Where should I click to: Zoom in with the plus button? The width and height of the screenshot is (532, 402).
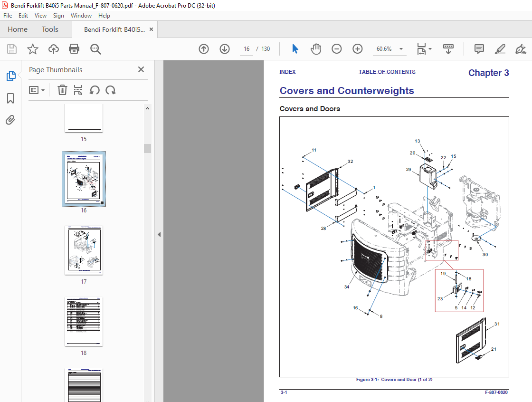pyautogui.click(x=358, y=49)
